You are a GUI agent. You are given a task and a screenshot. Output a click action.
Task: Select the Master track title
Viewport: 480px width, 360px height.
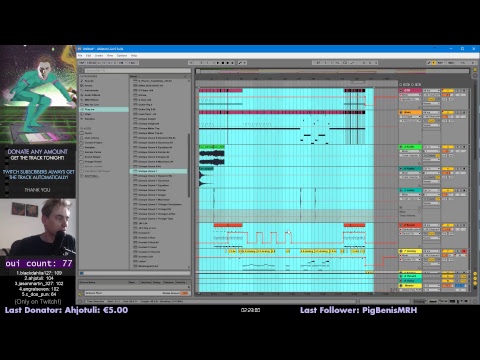pyautogui.click(x=413, y=286)
